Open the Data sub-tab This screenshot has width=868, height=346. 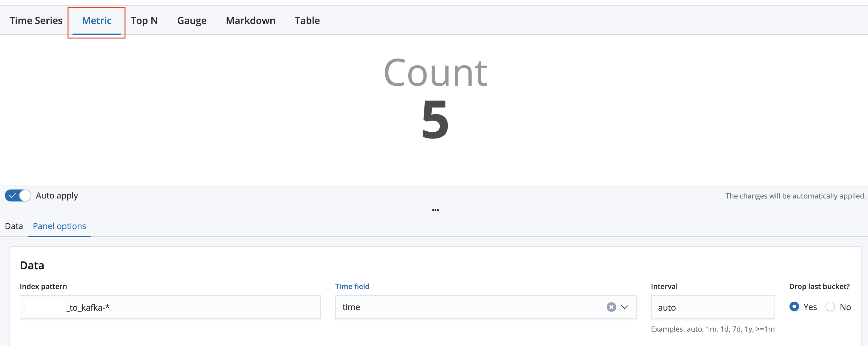click(14, 226)
